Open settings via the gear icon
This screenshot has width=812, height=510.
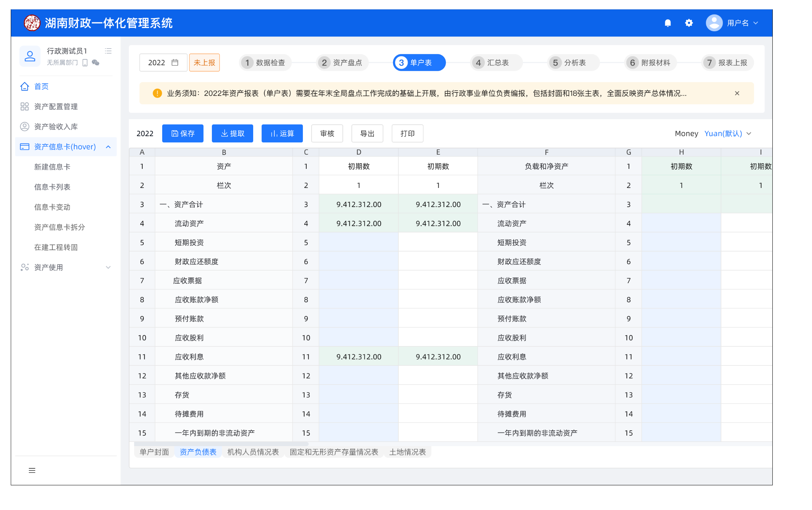689,23
